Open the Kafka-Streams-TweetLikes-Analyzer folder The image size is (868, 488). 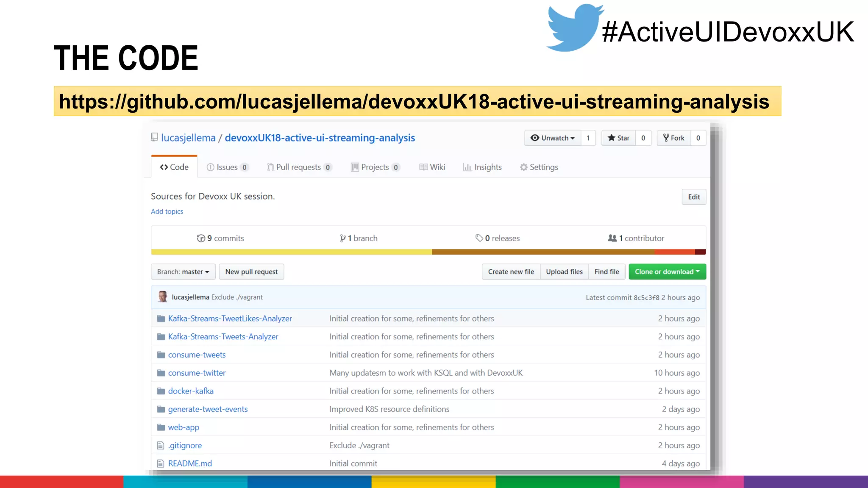(x=230, y=319)
